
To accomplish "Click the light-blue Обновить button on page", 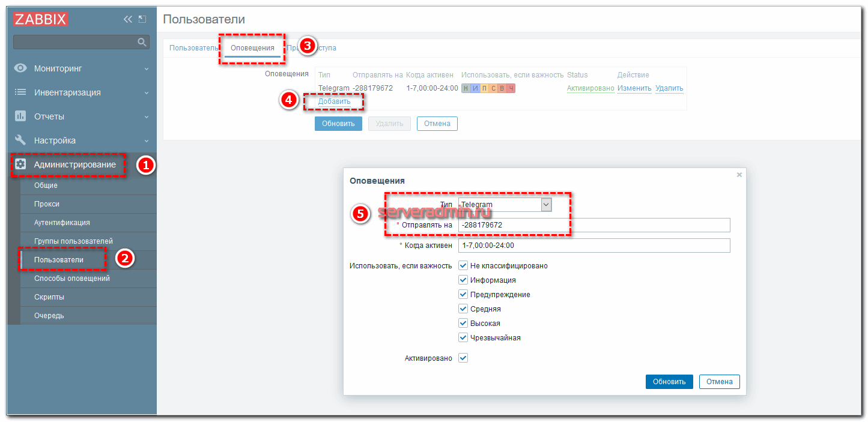I will click(x=338, y=124).
